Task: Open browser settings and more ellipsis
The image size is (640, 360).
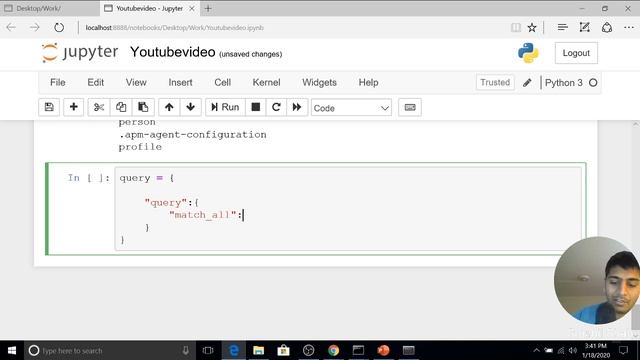Action: pos(629,27)
